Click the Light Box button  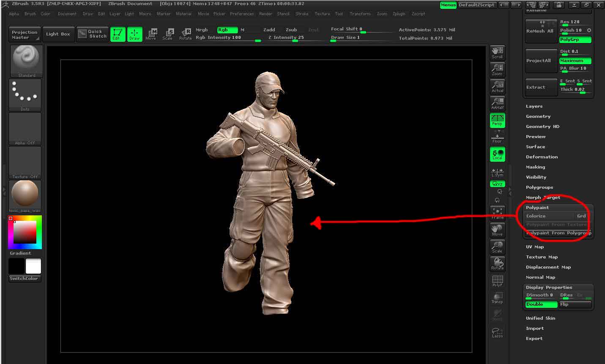click(x=58, y=34)
